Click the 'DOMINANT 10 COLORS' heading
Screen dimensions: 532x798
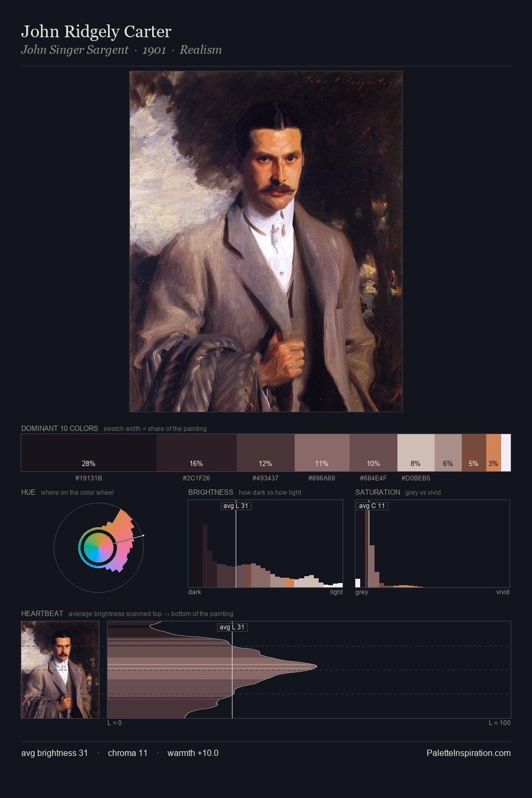60,428
